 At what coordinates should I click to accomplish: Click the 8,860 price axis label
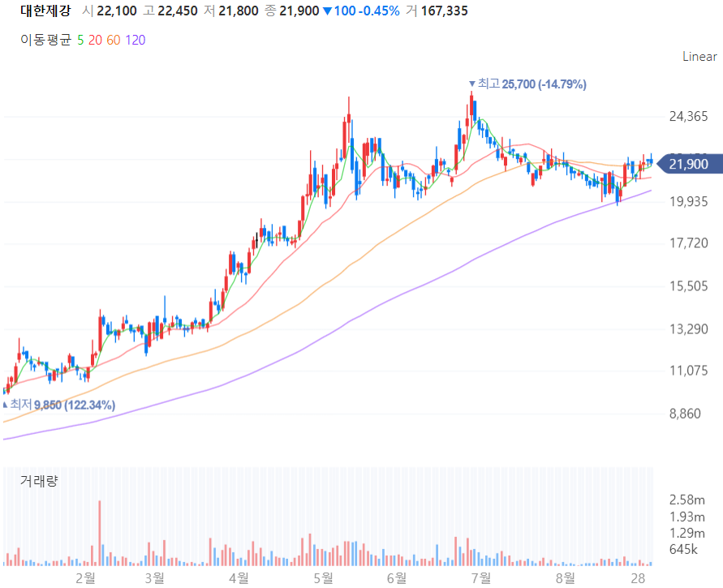coord(685,414)
